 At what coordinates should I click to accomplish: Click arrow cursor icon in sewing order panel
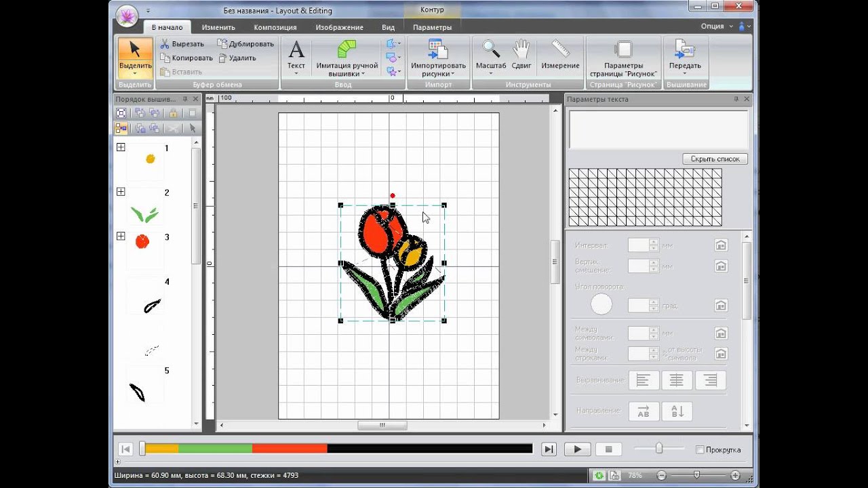pyautogui.click(x=192, y=127)
